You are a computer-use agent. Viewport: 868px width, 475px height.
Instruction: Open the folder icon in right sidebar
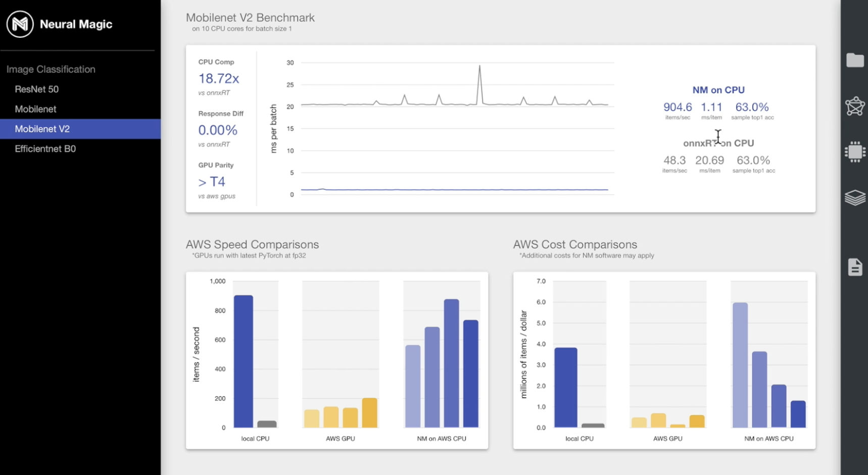point(855,60)
